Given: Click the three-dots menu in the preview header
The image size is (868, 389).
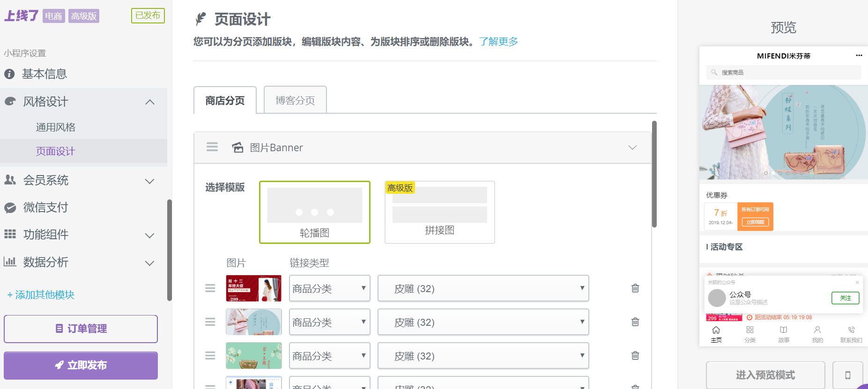Looking at the screenshot, I should (x=859, y=56).
